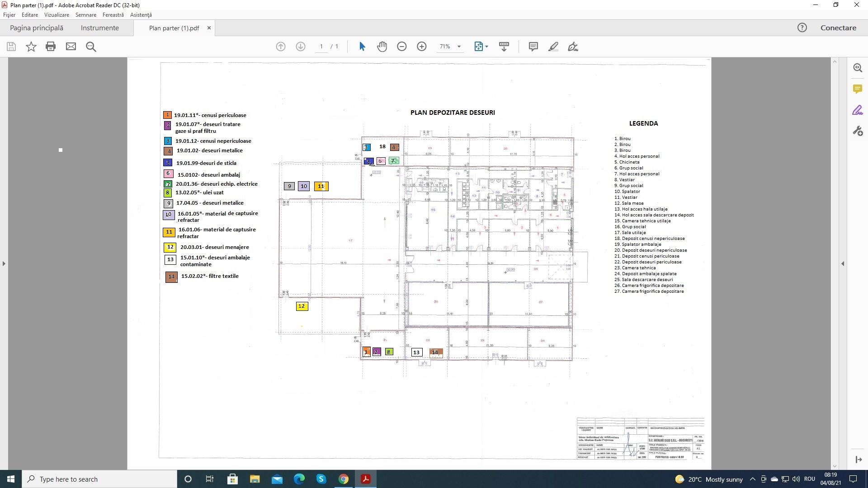This screenshot has height=488, width=868.
Task: Click the Selection arrow tool
Action: 362,47
